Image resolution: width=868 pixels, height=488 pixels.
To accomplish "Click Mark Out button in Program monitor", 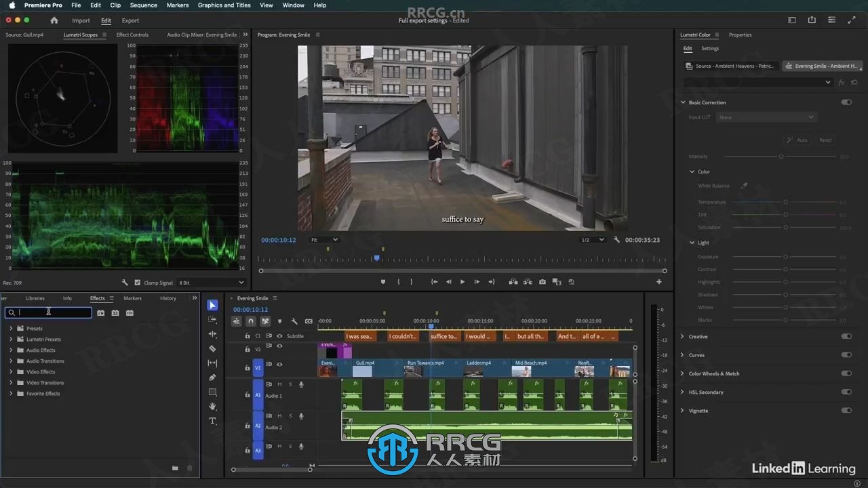I will point(411,282).
